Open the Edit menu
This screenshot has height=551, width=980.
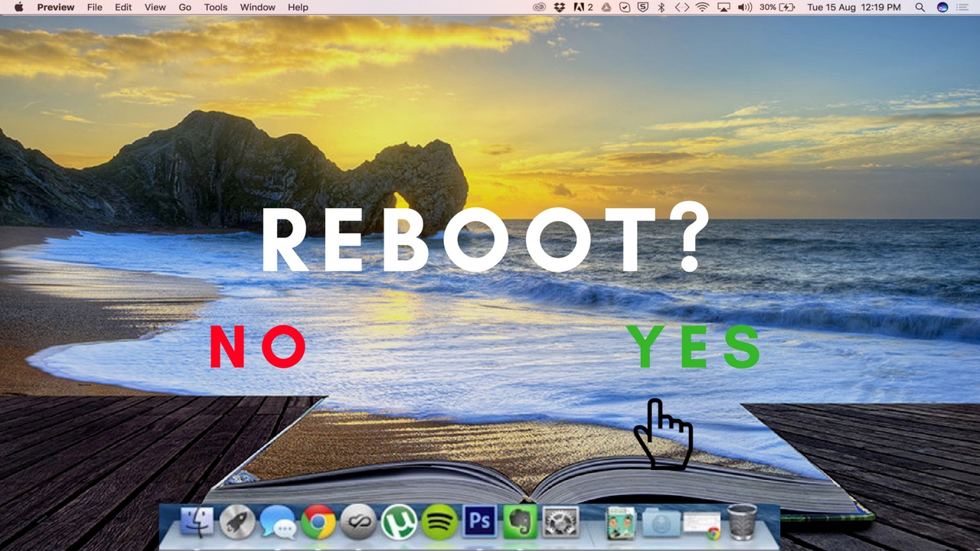[x=123, y=7]
